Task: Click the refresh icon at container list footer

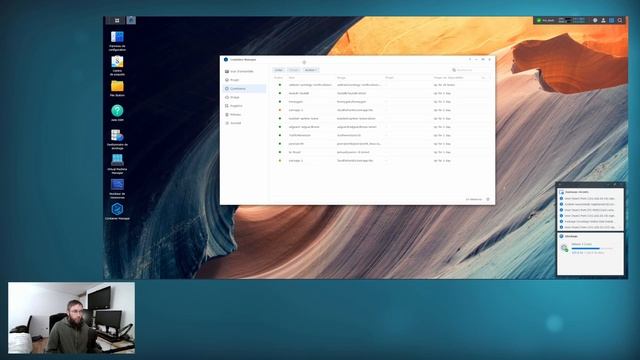Action: coord(488,199)
